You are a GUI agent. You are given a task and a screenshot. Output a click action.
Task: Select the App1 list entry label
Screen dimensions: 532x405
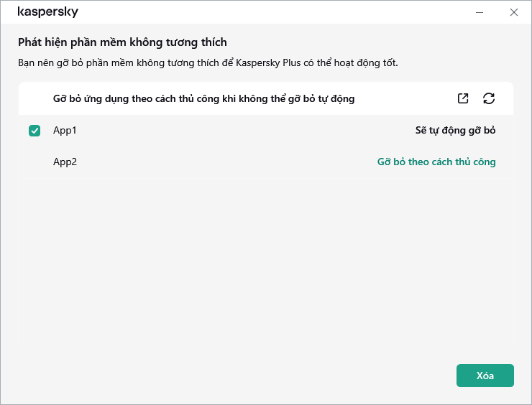tap(65, 131)
